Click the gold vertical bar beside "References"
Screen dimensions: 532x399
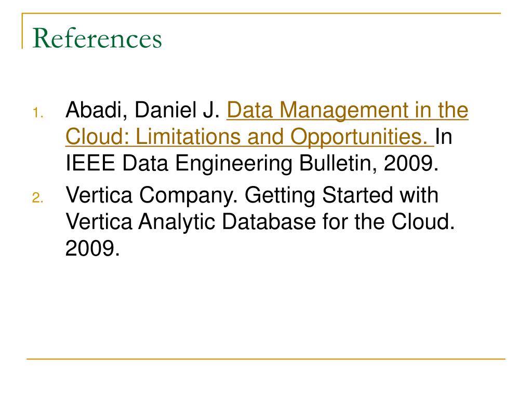click(x=22, y=31)
